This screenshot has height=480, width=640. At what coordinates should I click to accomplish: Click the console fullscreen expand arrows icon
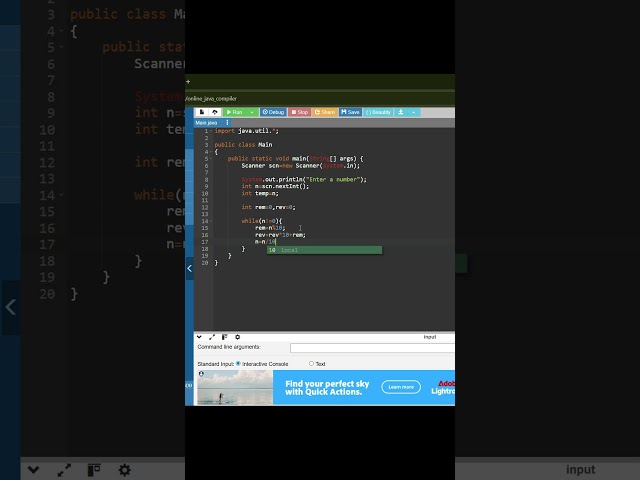[x=212, y=337]
